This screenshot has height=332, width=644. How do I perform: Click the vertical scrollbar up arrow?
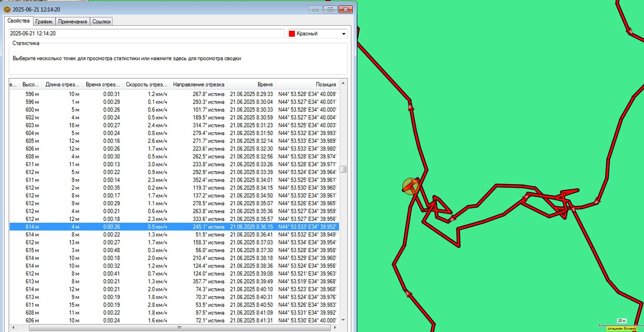pos(343,84)
